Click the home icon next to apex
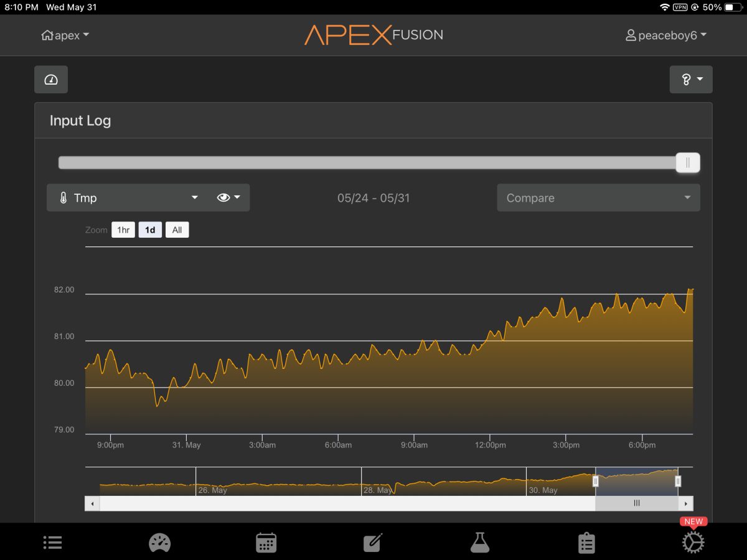This screenshot has height=560, width=747. 47,35
